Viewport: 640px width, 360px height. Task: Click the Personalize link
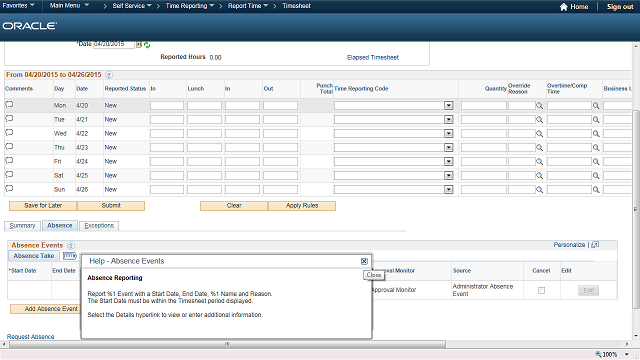click(x=569, y=244)
